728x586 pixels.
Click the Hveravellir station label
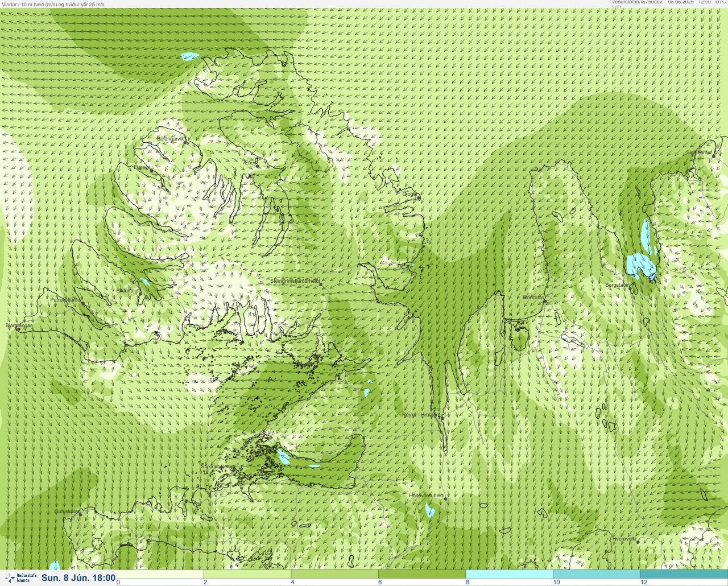pos(624,538)
